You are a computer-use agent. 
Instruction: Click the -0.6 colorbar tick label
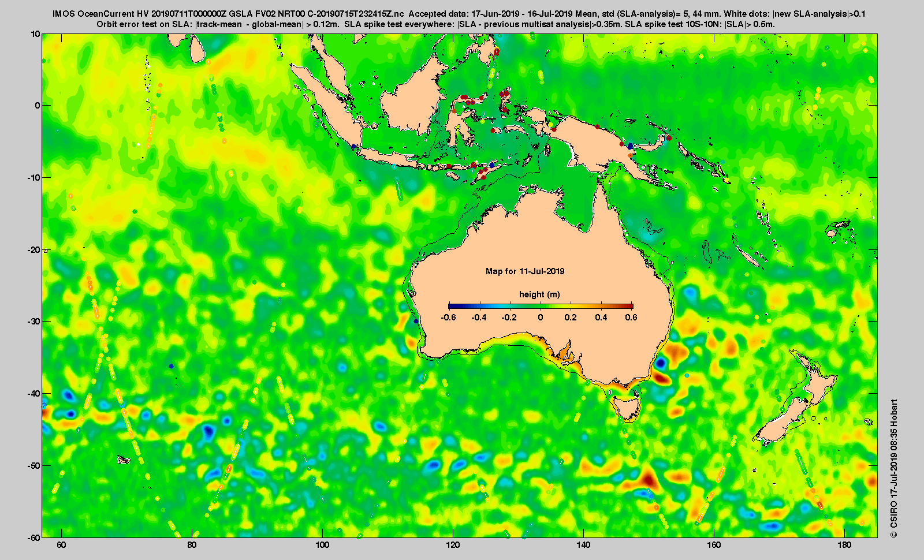pos(448,318)
